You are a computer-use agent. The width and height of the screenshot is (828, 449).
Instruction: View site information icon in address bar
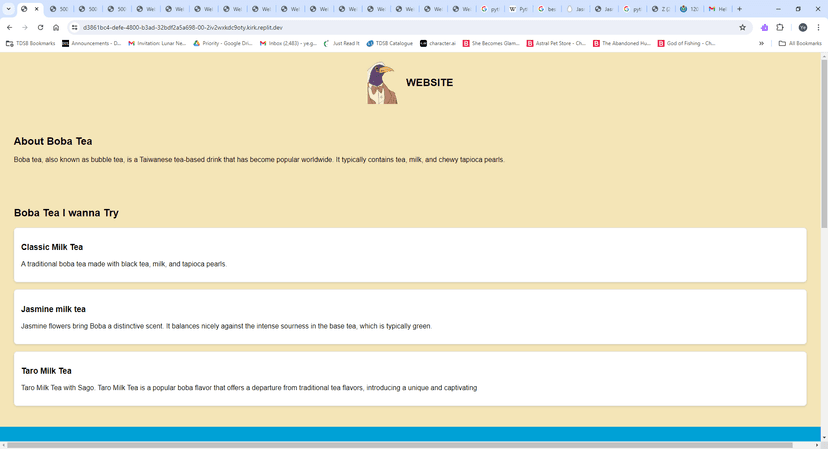74,27
